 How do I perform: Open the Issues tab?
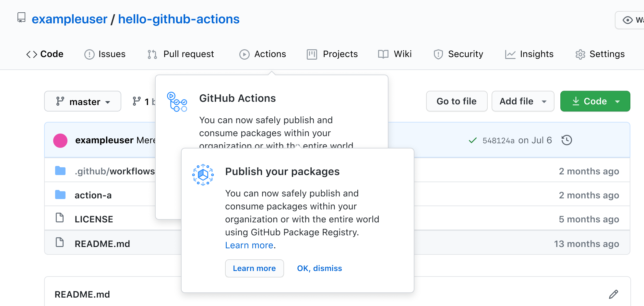pyautogui.click(x=105, y=54)
